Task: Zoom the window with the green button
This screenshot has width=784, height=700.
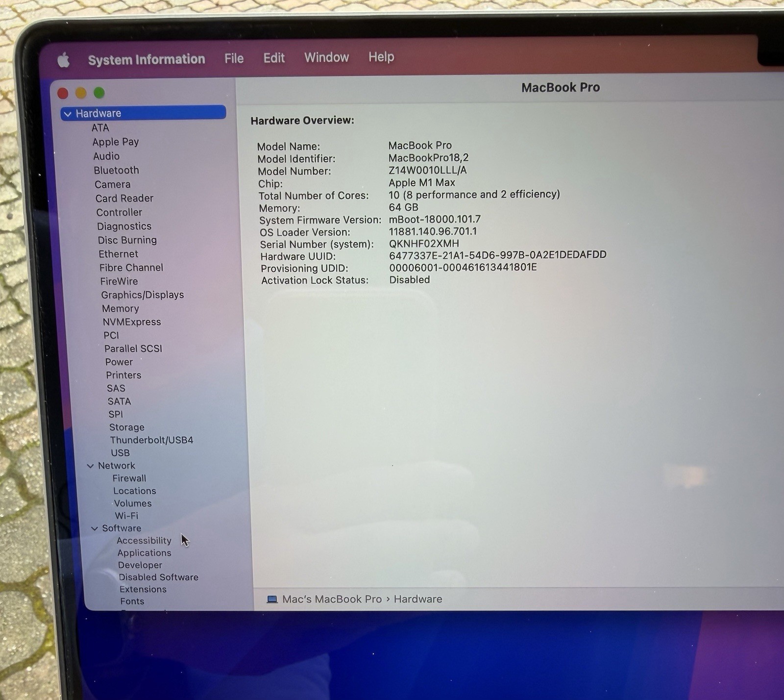Action: [x=99, y=92]
